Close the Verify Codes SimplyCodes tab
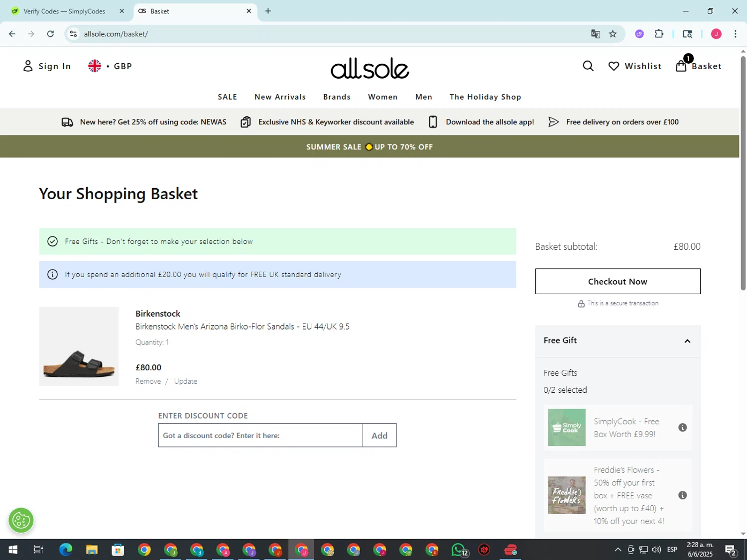 coord(122,11)
